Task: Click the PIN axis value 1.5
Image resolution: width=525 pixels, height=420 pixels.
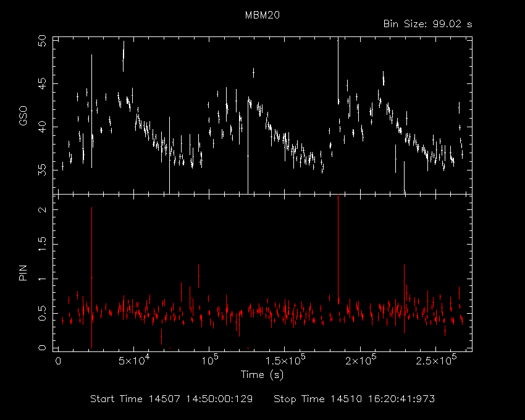Action: coord(42,245)
